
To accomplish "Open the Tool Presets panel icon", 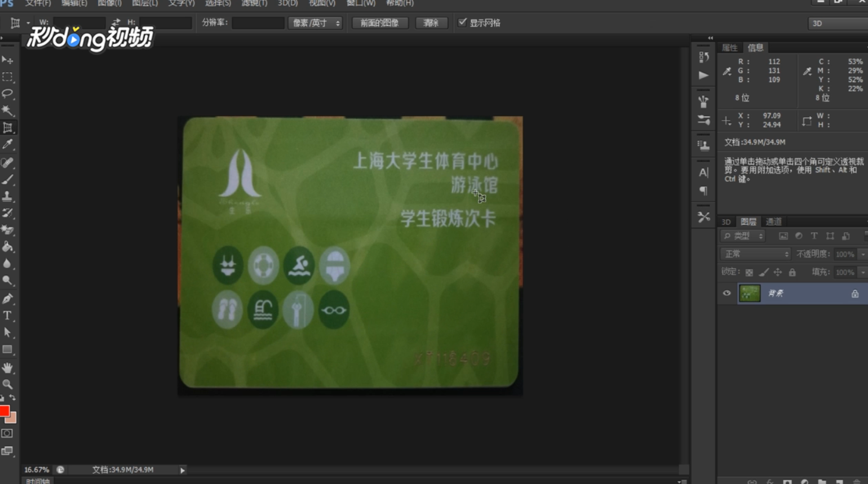I will point(703,217).
